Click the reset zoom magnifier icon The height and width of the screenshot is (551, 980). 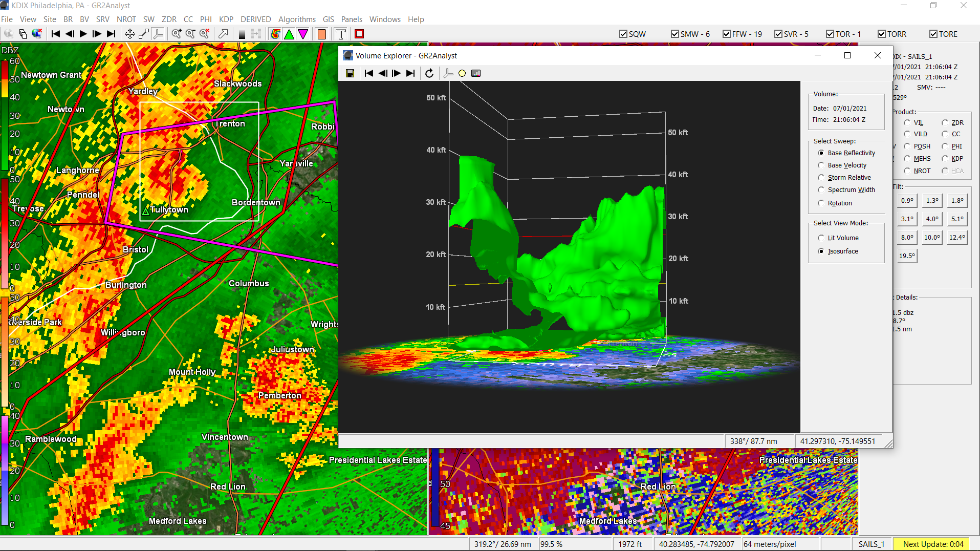coord(204,34)
